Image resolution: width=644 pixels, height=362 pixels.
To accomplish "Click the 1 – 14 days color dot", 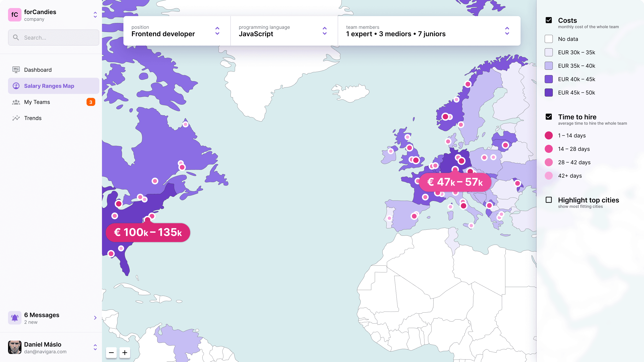I will pos(549,135).
